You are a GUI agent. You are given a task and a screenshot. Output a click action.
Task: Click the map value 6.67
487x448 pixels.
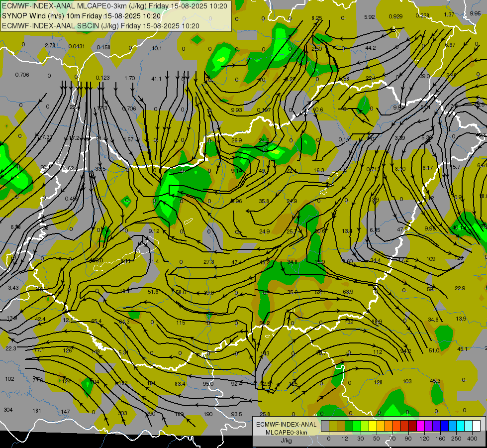pyautogui.click(x=450, y=45)
